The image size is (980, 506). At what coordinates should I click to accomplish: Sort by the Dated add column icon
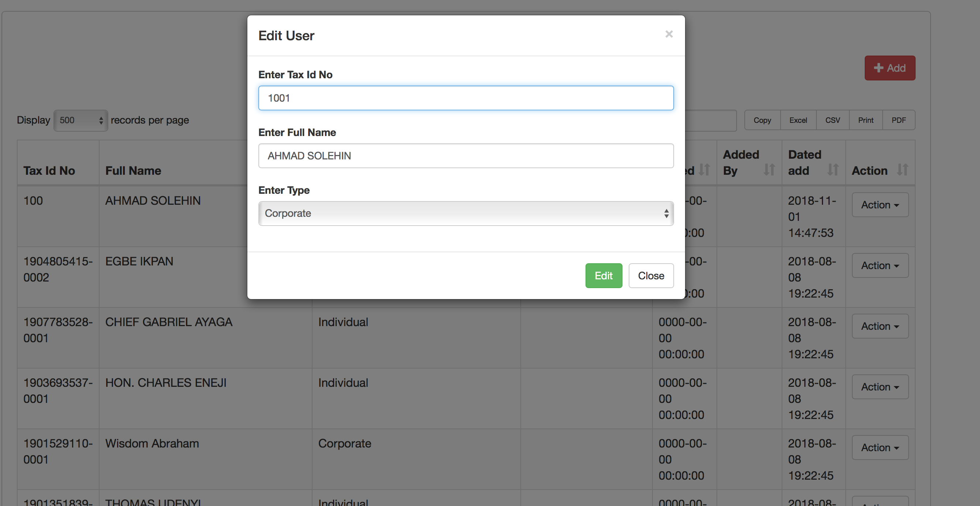(833, 170)
